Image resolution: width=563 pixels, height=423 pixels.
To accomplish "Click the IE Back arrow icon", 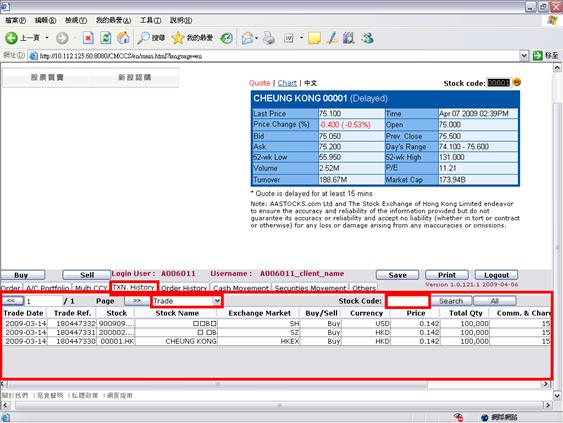I will click(11, 38).
